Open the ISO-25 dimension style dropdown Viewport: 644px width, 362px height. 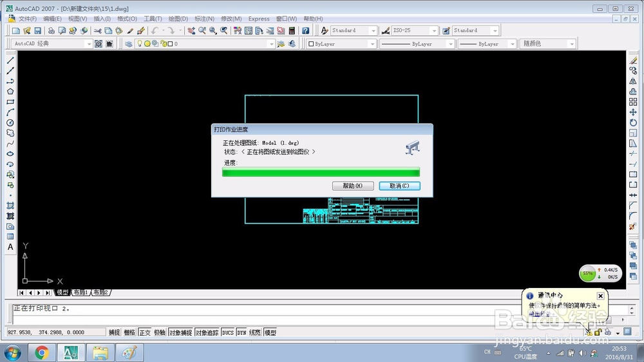click(x=434, y=30)
